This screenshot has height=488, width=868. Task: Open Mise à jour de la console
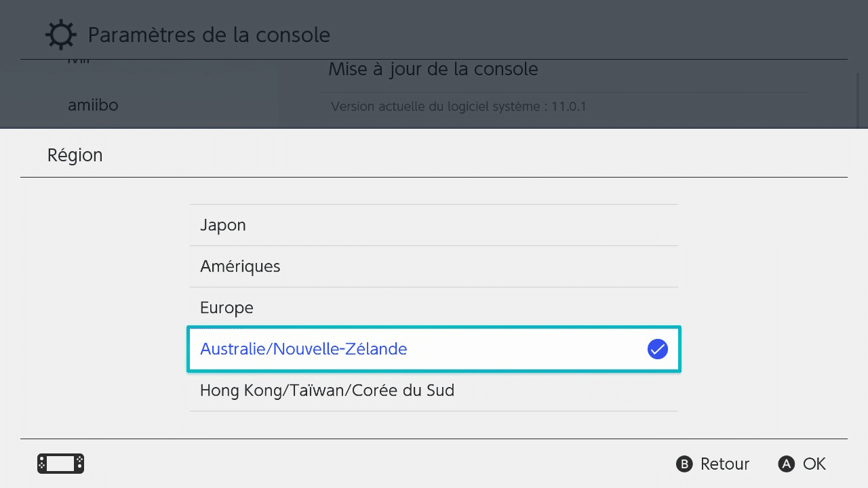[433, 69]
